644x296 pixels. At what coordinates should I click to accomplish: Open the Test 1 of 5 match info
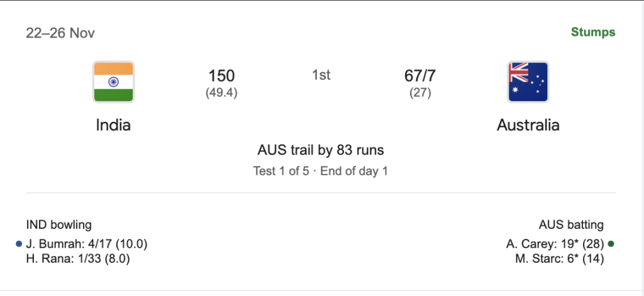280,171
